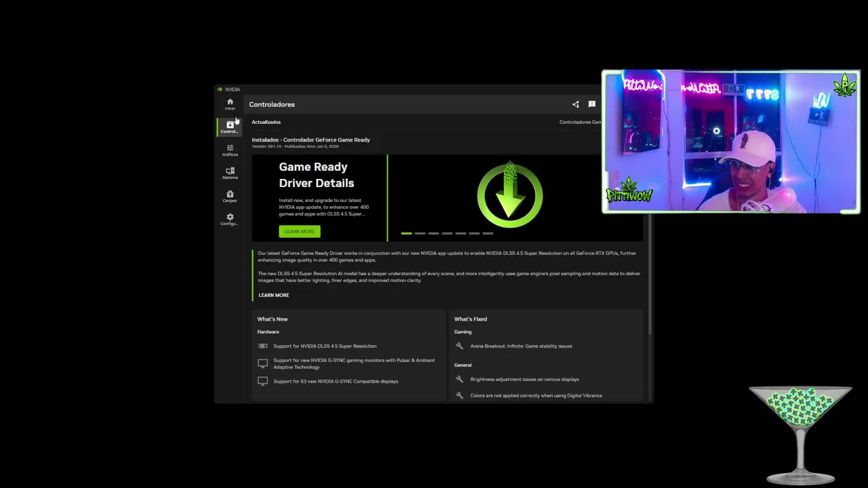Click the NVIDIA logo in title bar

coord(220,89)
